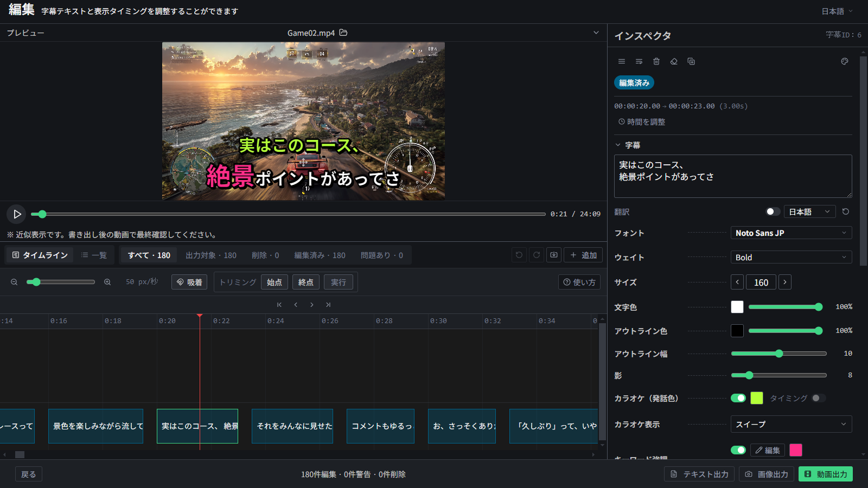Duplicate the subtitle with the copy-plus icon
The width and height of the screenshot is (868, 488).
(691, 61)
